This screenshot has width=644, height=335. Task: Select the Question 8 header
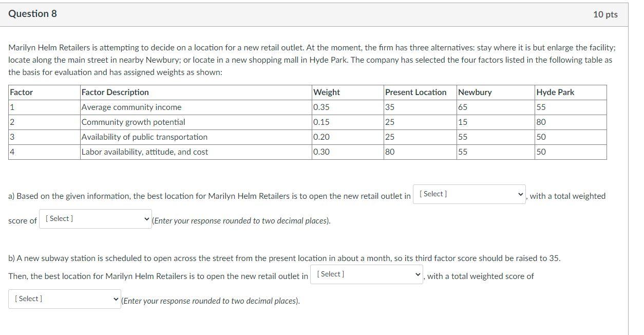click(x=32, y=14)
